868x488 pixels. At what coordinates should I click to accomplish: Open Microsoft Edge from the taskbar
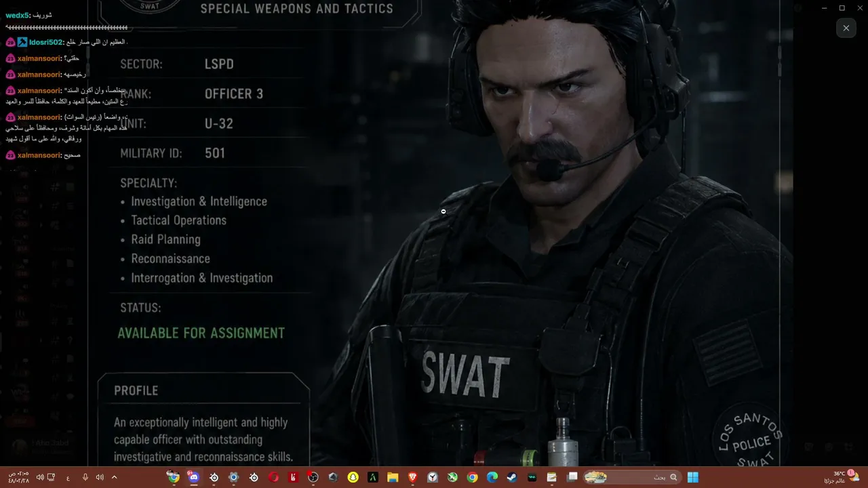[492, 477]
